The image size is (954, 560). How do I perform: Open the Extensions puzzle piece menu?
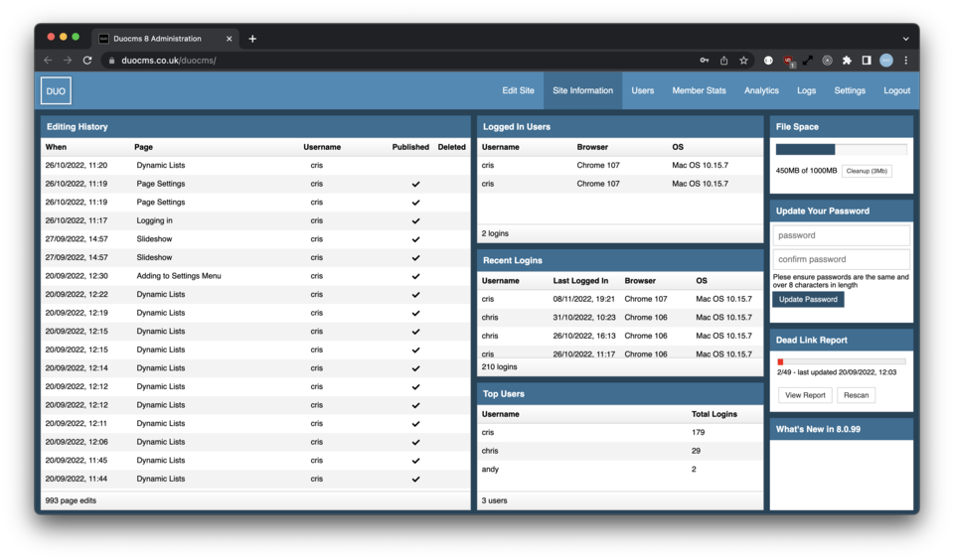tap(847, 61)
